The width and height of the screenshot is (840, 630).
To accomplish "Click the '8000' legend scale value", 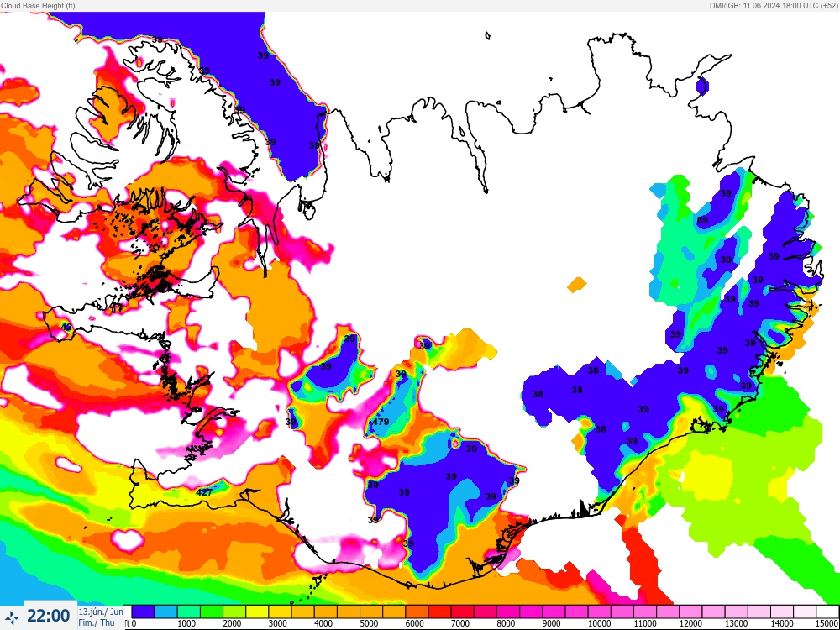I will (x=506, y=623).
